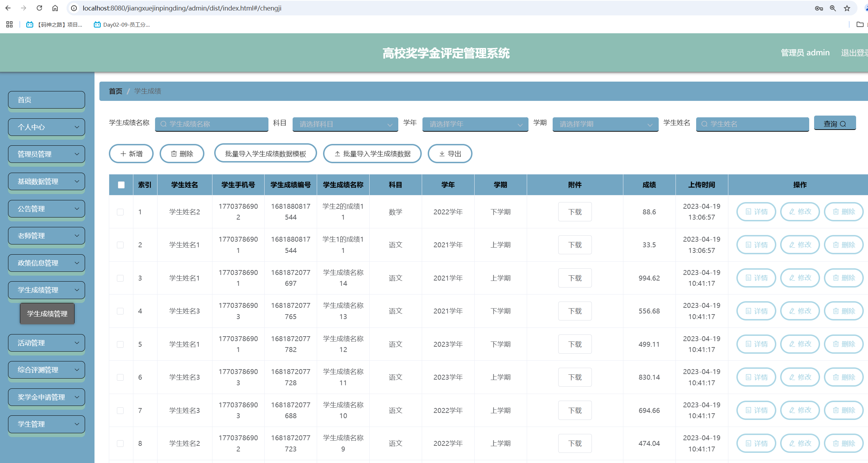This screenshot has height=463, width=868.
Task: Open 详情 for row 8
Action: [756, 443]
